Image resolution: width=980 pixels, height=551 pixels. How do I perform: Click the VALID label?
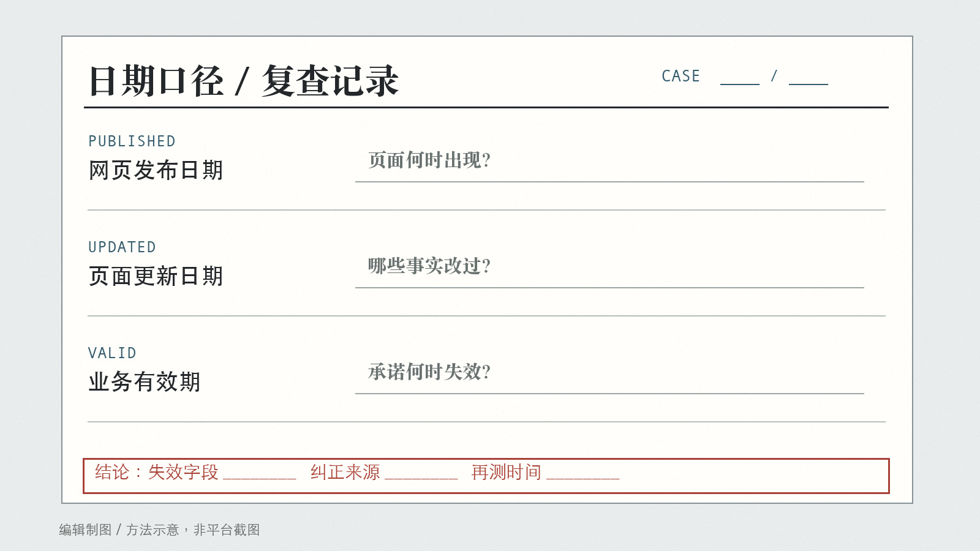(x=112, y=353)
